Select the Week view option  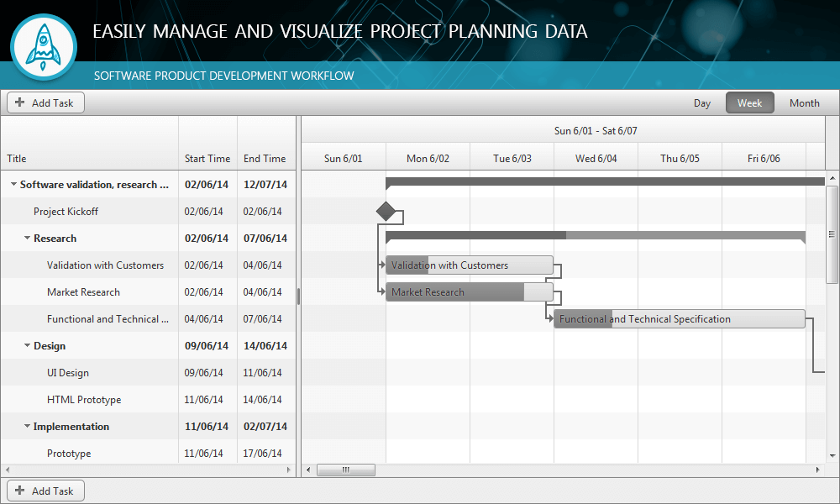pyautogui.click(x=749, y=102)
